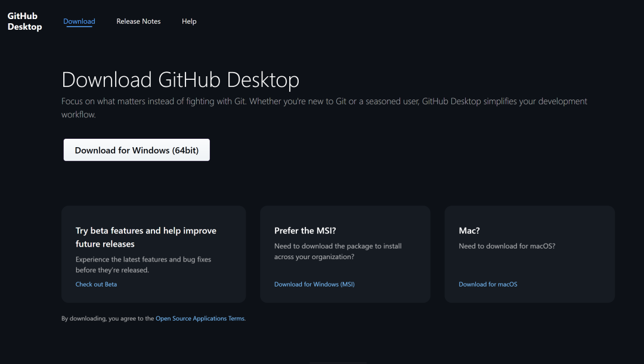Click the Download GitHub Desktop heading

(x=180, y=79)
